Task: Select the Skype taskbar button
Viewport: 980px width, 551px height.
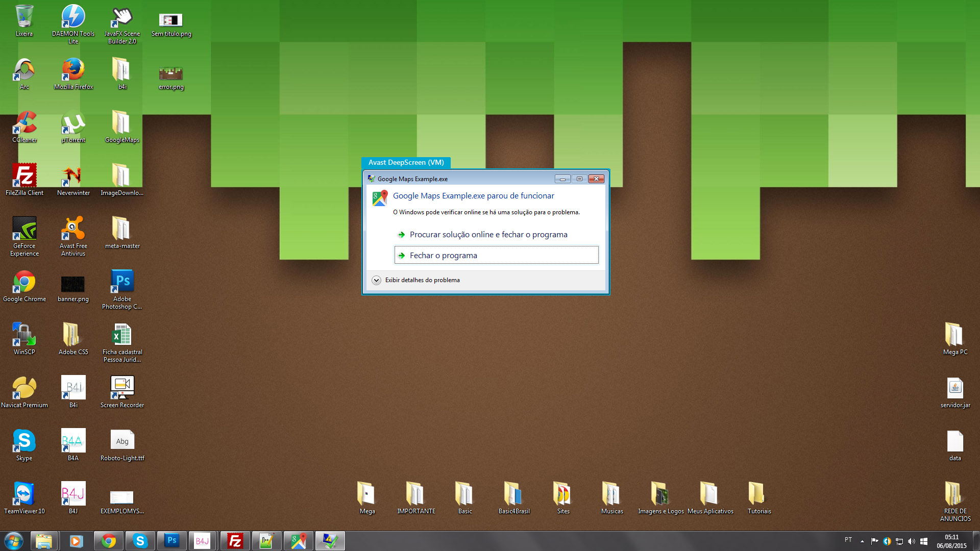Action: pyautogui.click(x=140, y=541)
